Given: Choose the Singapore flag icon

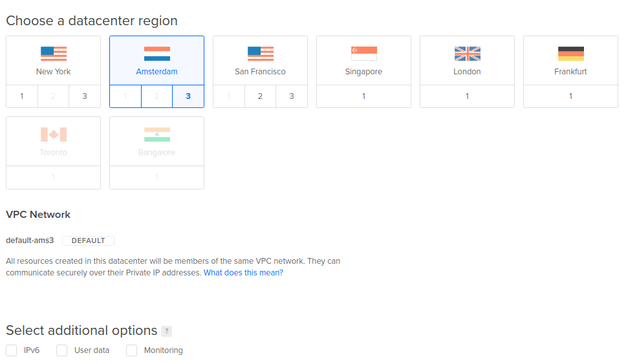Looking at the screenshot, I should click(x=364, y=54).
